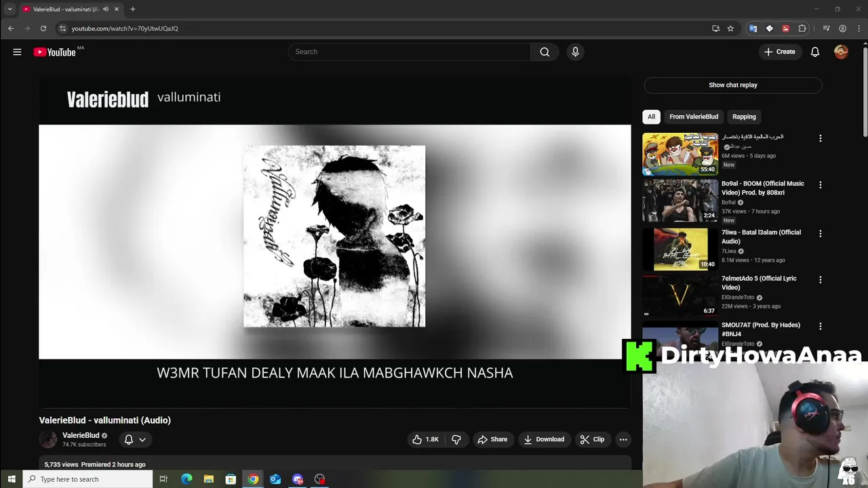The image size is (868, 488).
Task: Mute the tab via speaker icon
Action: point(106,9)
